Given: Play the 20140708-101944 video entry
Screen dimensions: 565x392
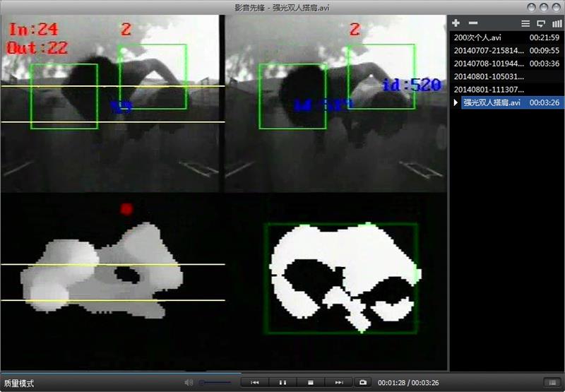Looking at the screenshot, I should point(487,64).
